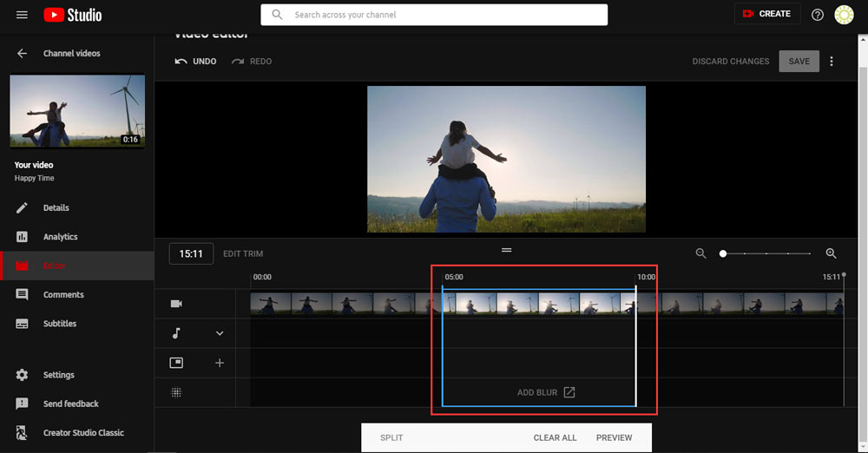The height and width of the screenshot is (453, 868).
Task: Click the Add Blur label
Action: (537, 392)
